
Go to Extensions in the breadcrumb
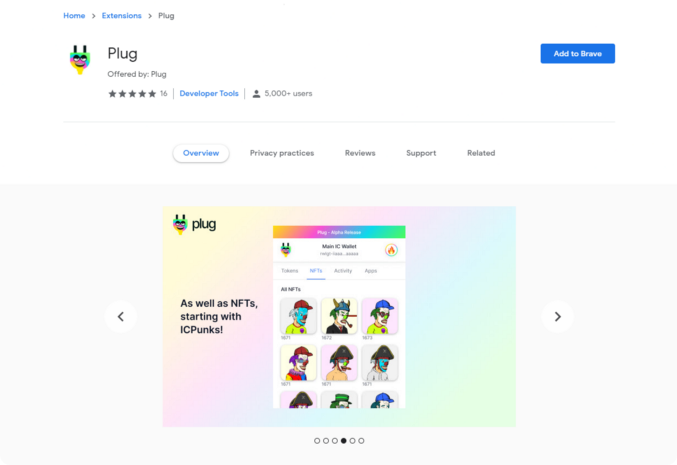122,16
